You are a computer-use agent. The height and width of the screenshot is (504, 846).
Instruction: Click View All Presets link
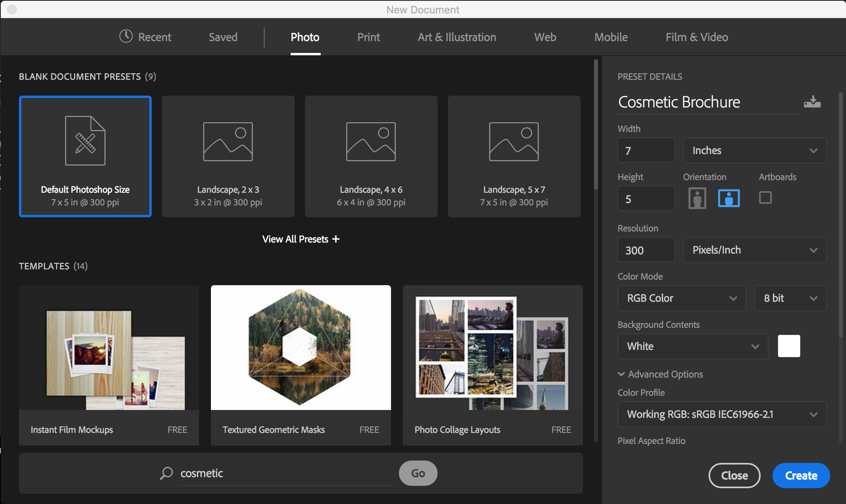(301, 239)
